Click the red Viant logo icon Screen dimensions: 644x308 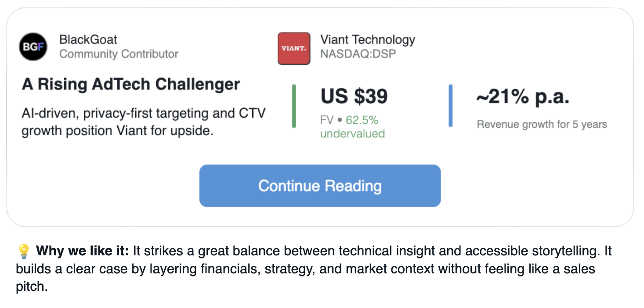294,49
